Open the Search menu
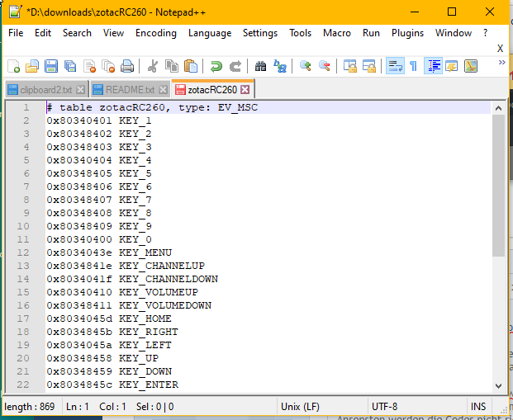 point(77,33)
